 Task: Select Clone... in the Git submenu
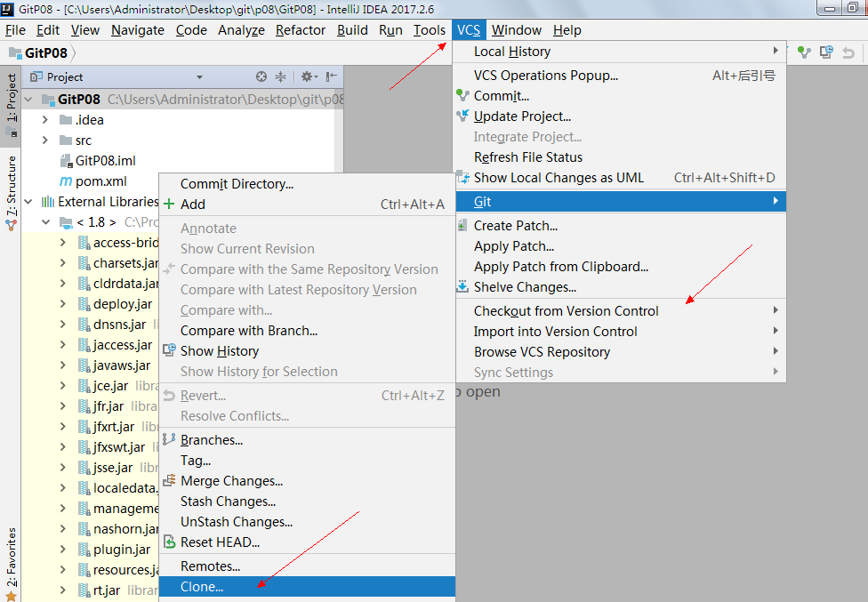click(202, 587)
